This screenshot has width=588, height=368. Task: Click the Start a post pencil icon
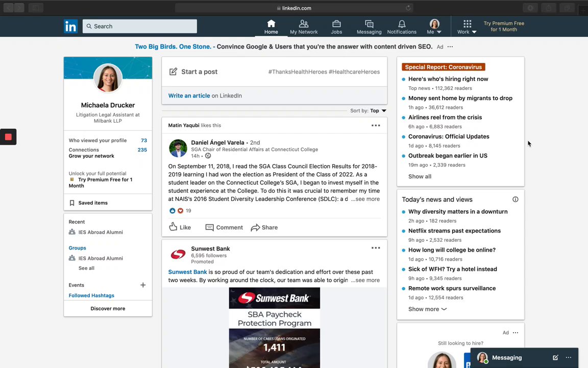pyautogui.click(x=173, y=72)
